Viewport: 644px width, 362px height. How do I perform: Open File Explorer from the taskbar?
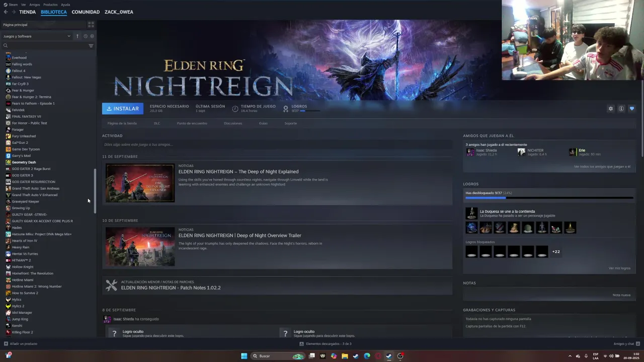tap(345, 356)
